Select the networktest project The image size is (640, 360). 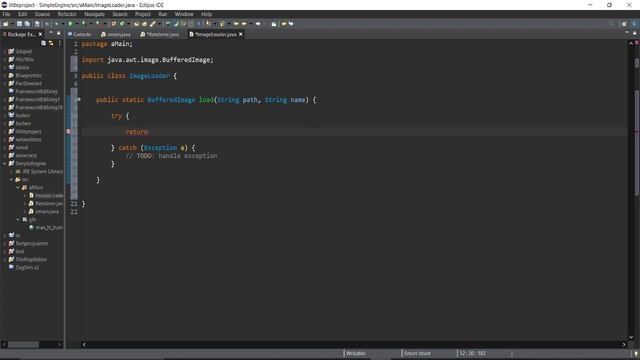(25, 140)
